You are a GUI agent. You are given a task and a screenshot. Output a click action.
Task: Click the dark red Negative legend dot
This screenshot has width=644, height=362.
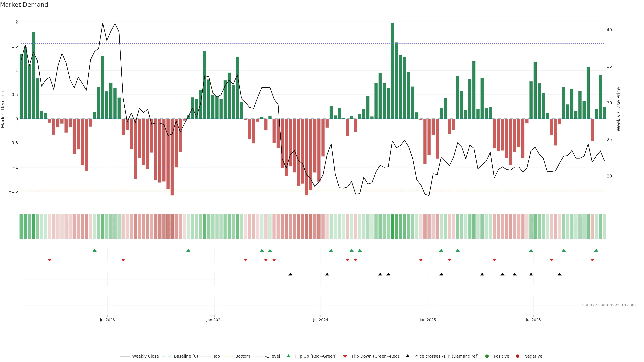click(x=518, y=356)
